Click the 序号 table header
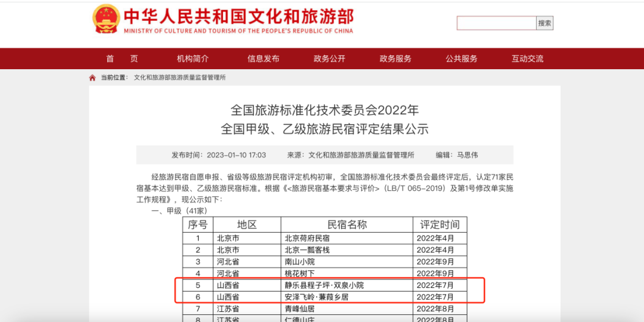Screen dimensions: 644x322 click(198, 225)
